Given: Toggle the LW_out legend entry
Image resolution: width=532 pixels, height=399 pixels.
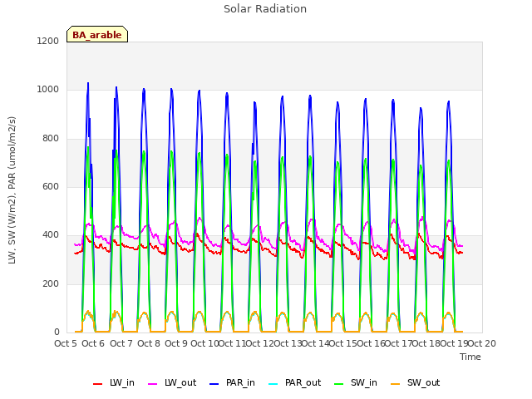Looking at the screenshot, I should [172, 382].
